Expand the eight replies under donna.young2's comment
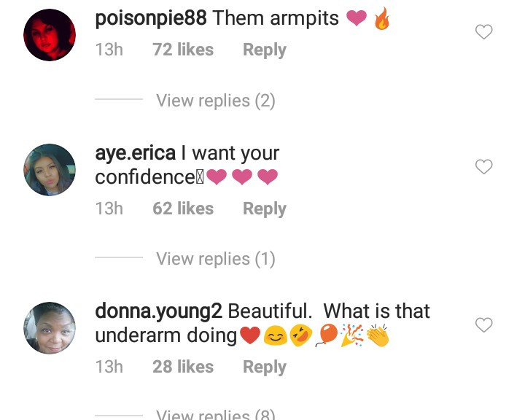Viewport: 525px width, 420px height. coord(215,414)
